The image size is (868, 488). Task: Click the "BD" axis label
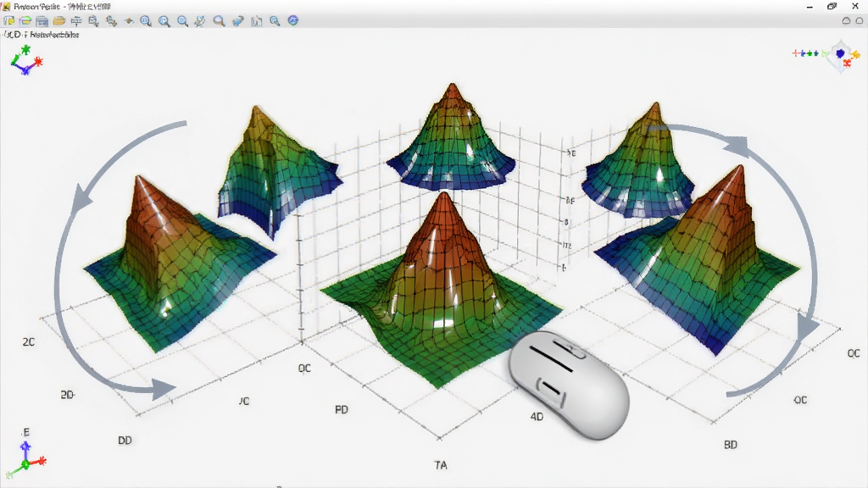730,444
